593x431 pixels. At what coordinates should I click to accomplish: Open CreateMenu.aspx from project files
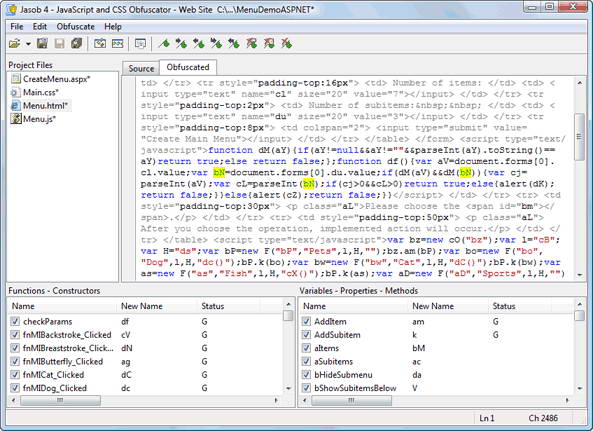click(56, 79)
